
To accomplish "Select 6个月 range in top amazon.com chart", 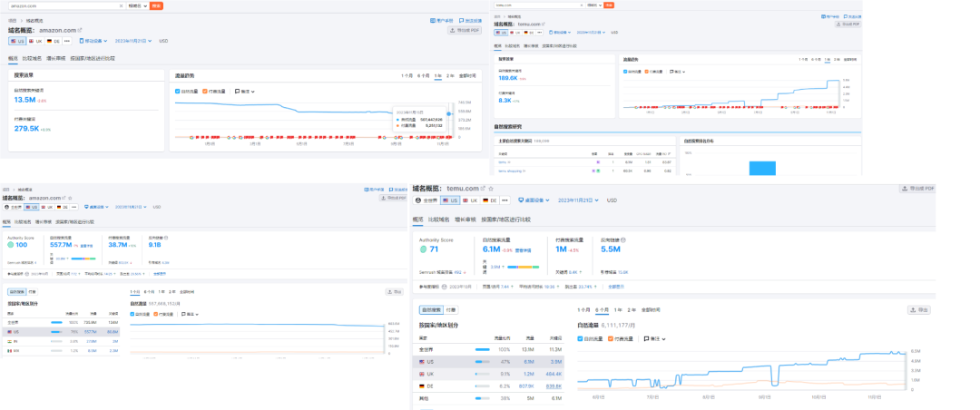I will click(x=423, y=75).
